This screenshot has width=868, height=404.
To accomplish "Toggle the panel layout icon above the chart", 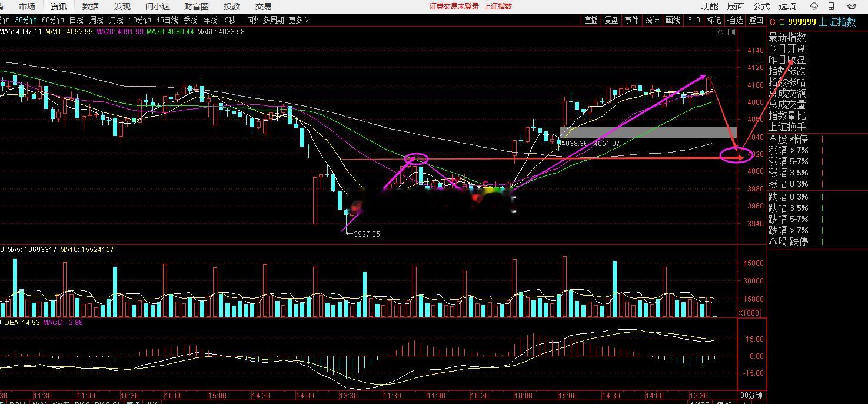I will tap(731, 32).
